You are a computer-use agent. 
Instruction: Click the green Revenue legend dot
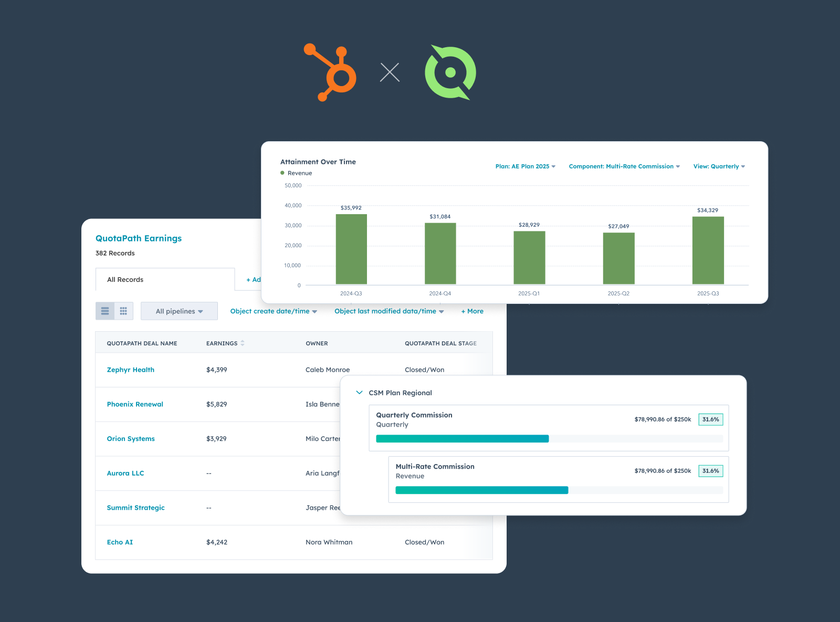282,173
